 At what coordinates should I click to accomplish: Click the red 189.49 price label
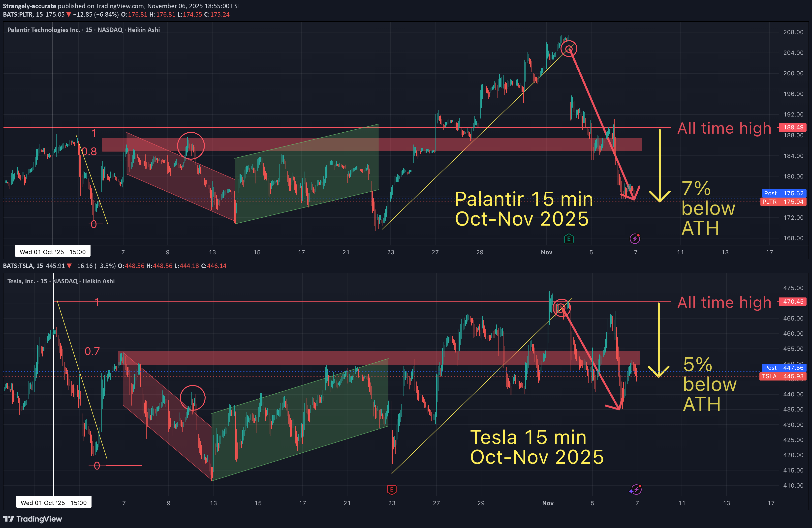[793, 127]
